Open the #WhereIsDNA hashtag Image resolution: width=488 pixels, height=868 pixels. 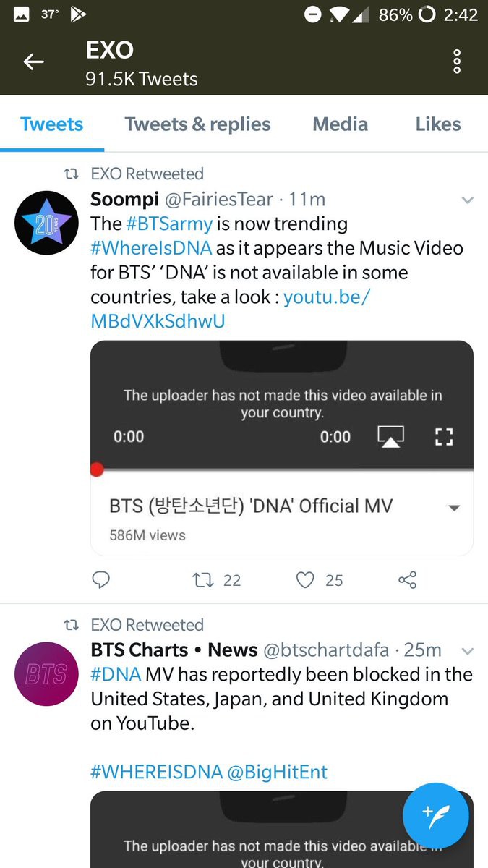pos(151,248)
